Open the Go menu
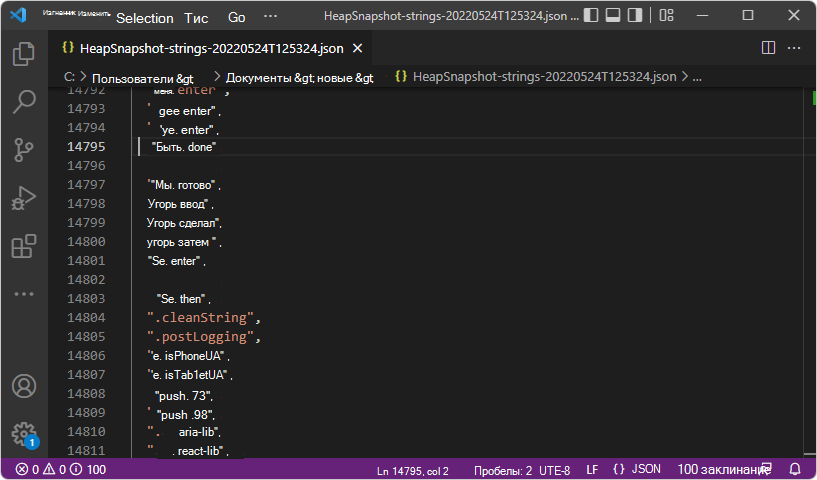The width and height of the screenshot is (817, 480). (x=237, y=18)
